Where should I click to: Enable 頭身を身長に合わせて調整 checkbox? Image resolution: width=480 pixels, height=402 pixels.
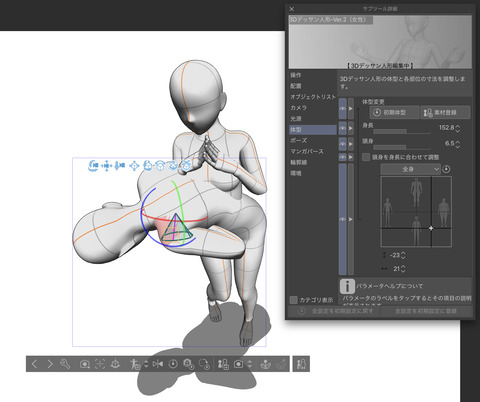tap(366, 157)
